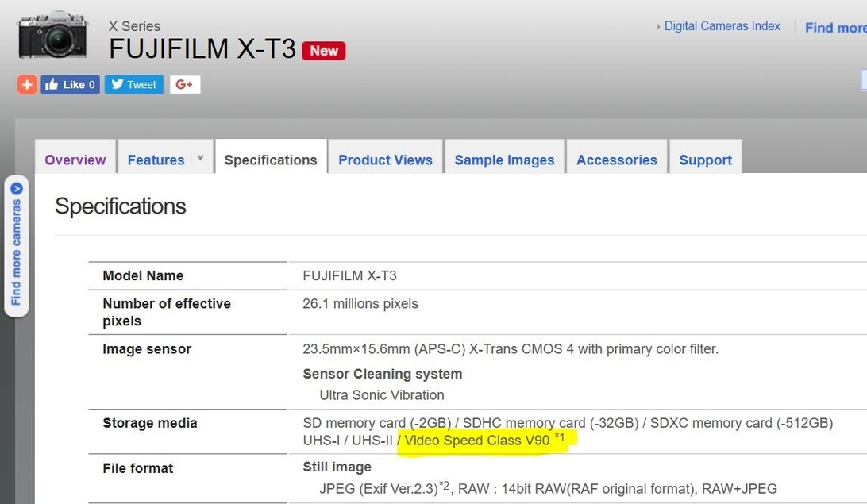The width and height of the screenshot is (867, 504).
Task: Open the Sample Images tab
Action: coord(504,160)
